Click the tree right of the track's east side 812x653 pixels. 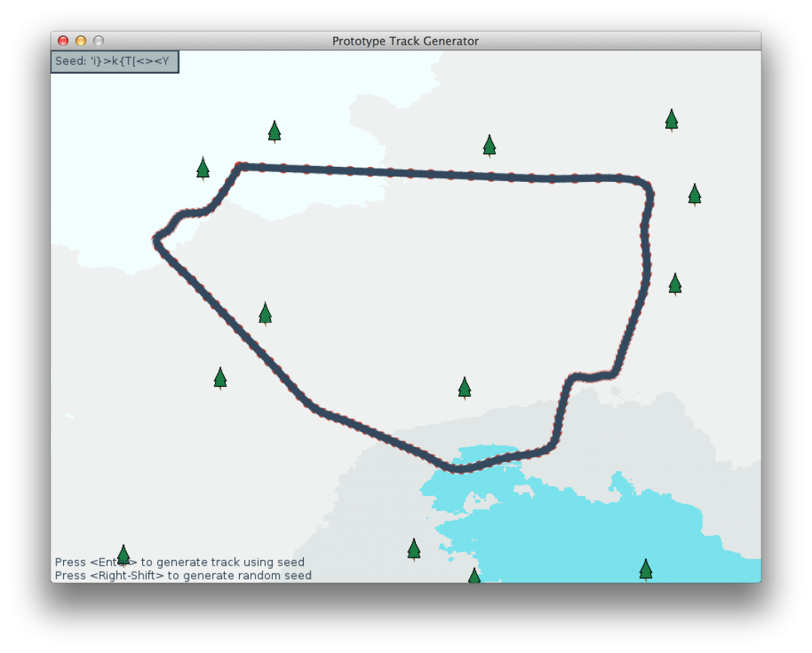(x=675, y=283)
